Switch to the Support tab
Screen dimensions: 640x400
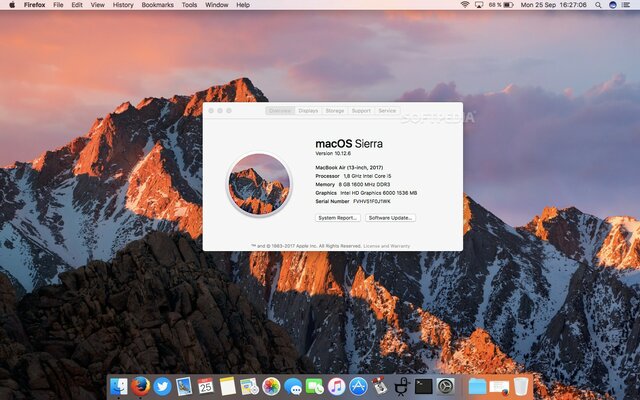[x=361, y=111]
